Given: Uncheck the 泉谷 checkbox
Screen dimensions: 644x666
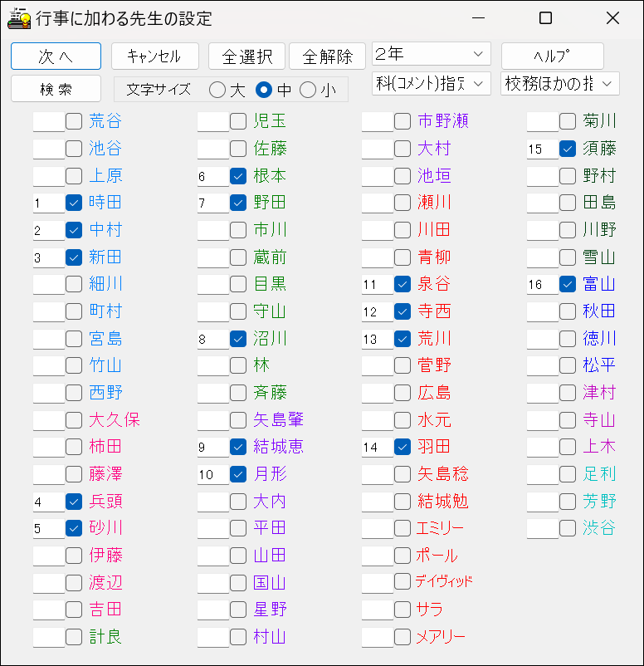Looking at the screenshot, I should click(x=402, y=284).
